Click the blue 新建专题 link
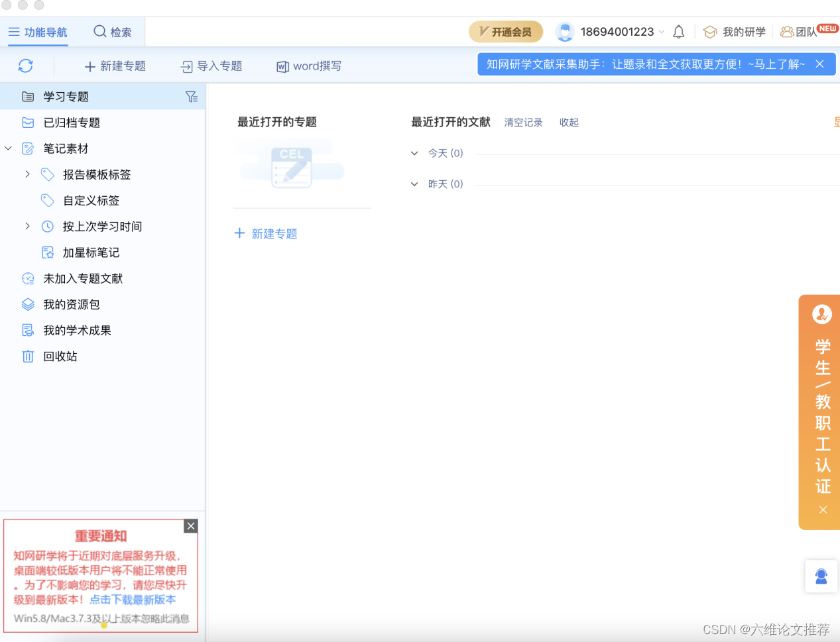Screen dimensions: 840x642 (x=266, y=234)
